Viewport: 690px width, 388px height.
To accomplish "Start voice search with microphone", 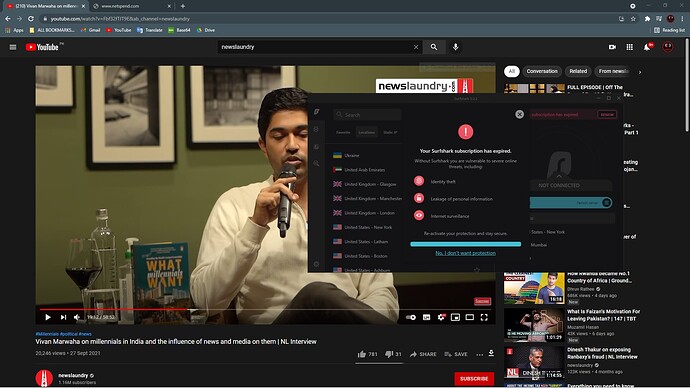I will click(455, 47).
